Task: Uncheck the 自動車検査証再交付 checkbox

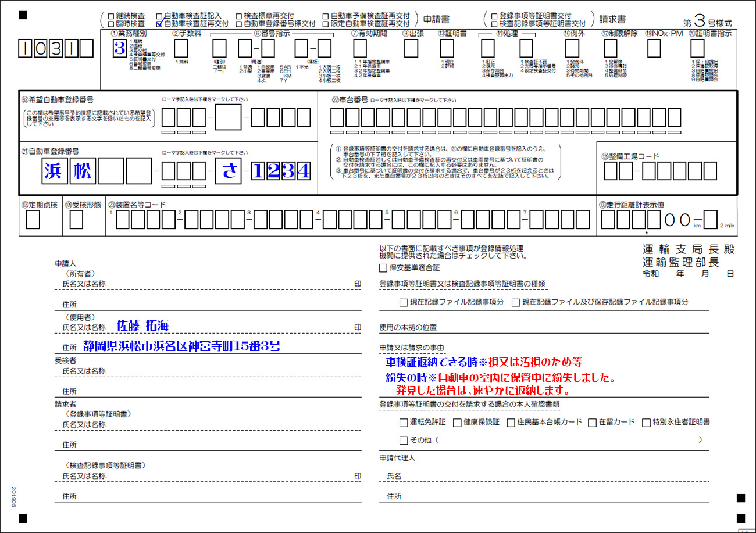Action: 159,24
